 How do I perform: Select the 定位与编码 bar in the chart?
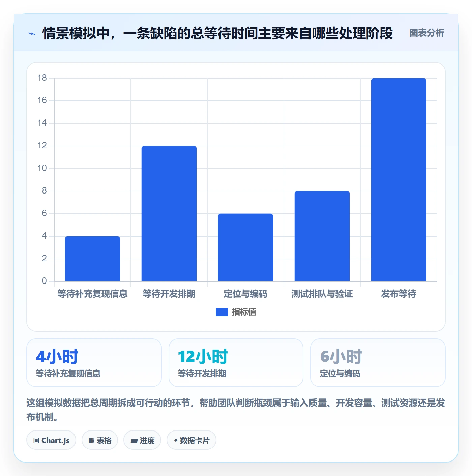245,247
